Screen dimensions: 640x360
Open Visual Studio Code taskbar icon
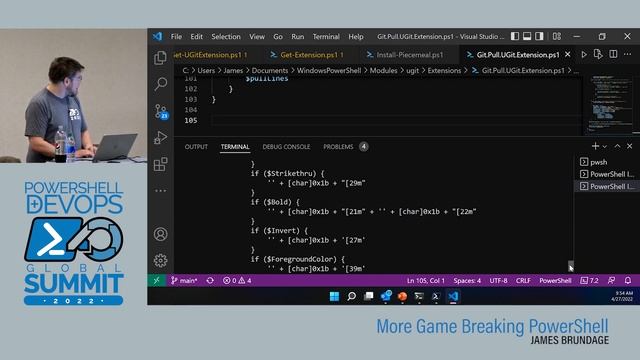pyautogui.click(x=453, y=296)
